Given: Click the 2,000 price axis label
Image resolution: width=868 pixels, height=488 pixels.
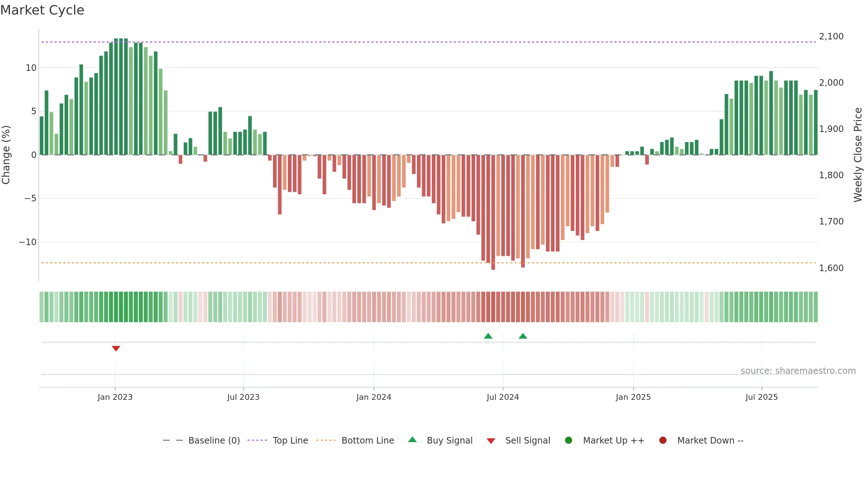Looking at the screenshot, I should pos(831,83).
